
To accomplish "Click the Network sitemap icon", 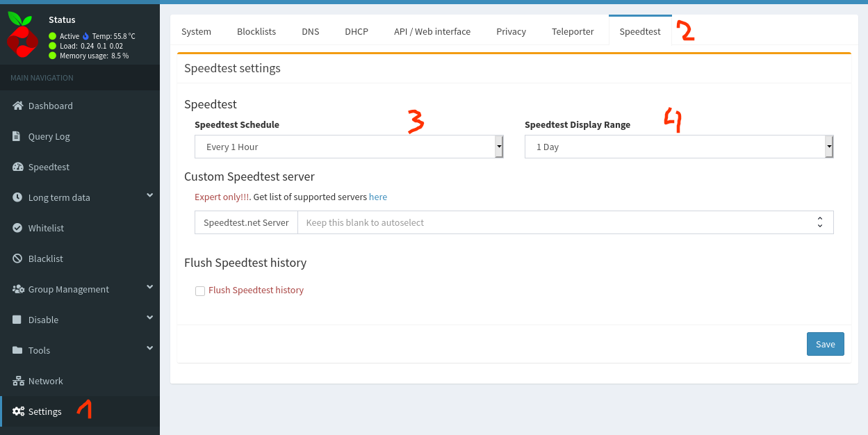I will (18, 381).
